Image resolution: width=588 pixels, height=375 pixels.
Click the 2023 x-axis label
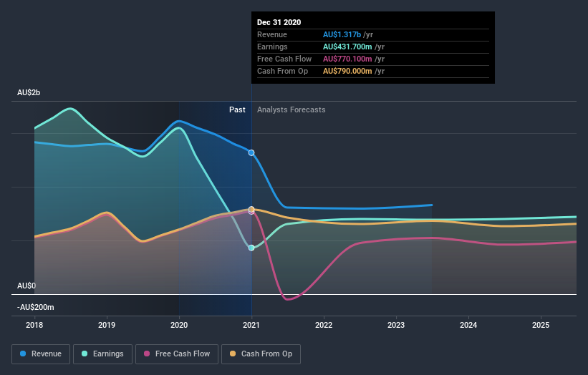pyautogui.click(x=396, y=324)
